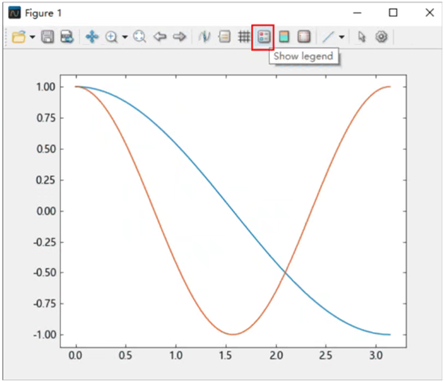Viewport: 444px width, 382px height.
Task: Click the zoom-to-fit magnifier icon
Action: click(x=140, y=37)
